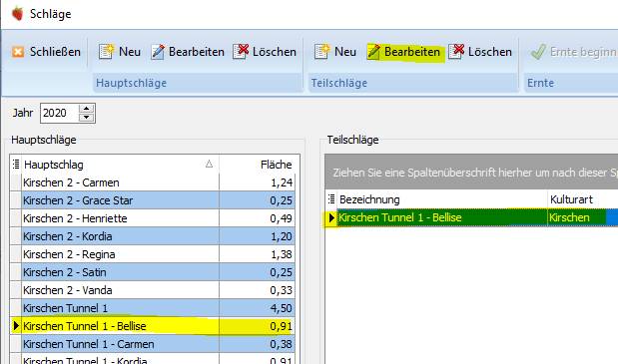The image size is (618, 364).
Task: Click highlighted Bearbeiten pencil icon in Teilschläge group
Action: pyautogui.click(x=373, y=52)
